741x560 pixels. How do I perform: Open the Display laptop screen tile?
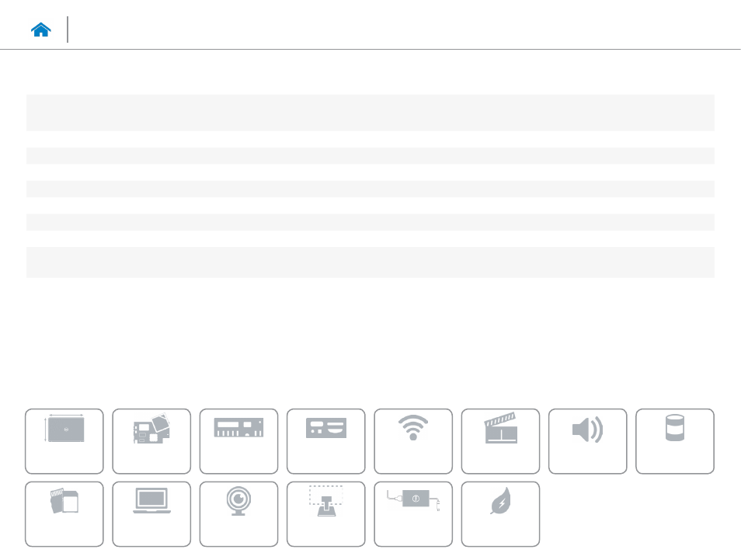(x=151, y=513)
